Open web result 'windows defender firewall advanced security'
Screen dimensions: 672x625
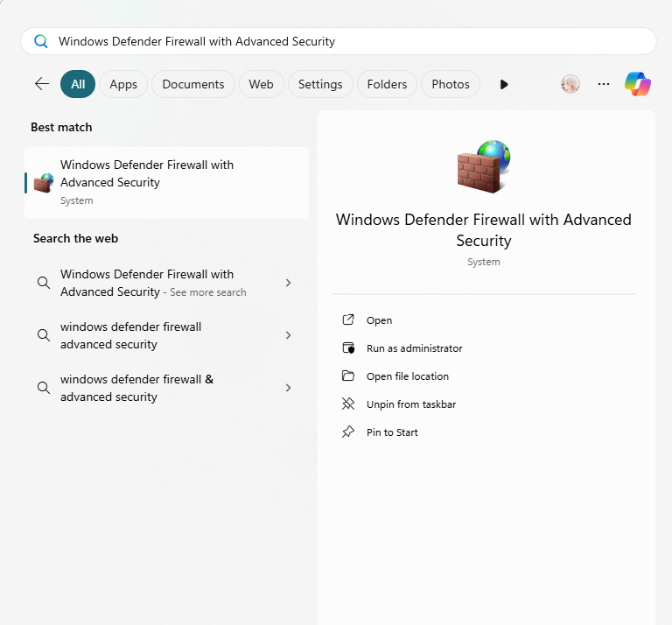click(x=167, y=335)
